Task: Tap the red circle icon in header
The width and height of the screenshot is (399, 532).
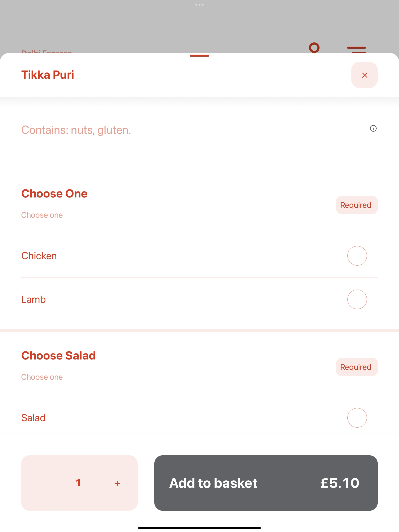Action: pyautogui.click(x=314, y=48)
